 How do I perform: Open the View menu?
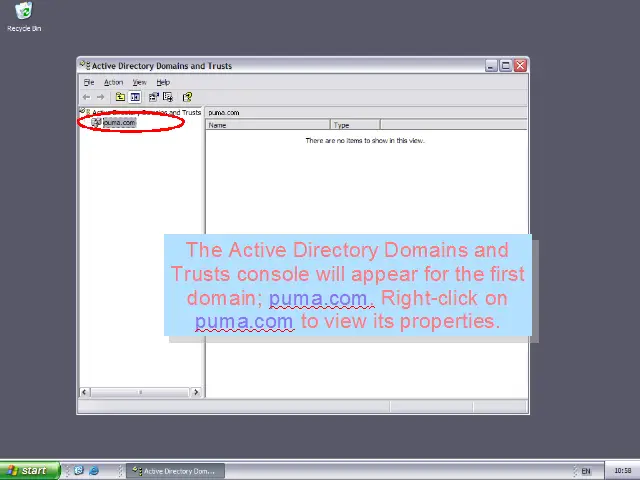(140, 82)
